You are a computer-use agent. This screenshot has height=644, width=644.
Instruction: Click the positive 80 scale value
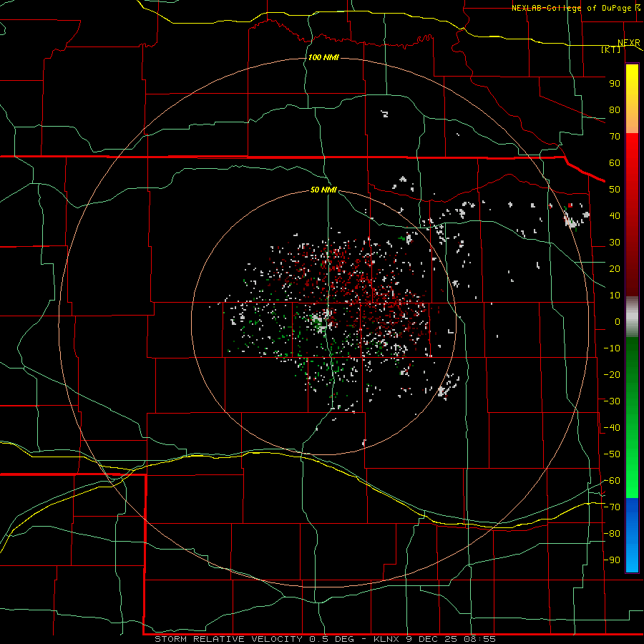pyautogui.click(x=615, y=110)
